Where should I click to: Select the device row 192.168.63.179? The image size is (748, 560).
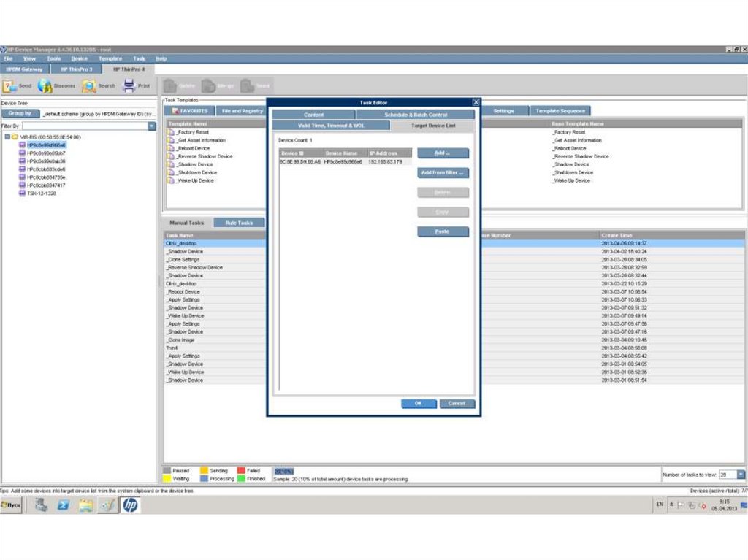[345, 161]
